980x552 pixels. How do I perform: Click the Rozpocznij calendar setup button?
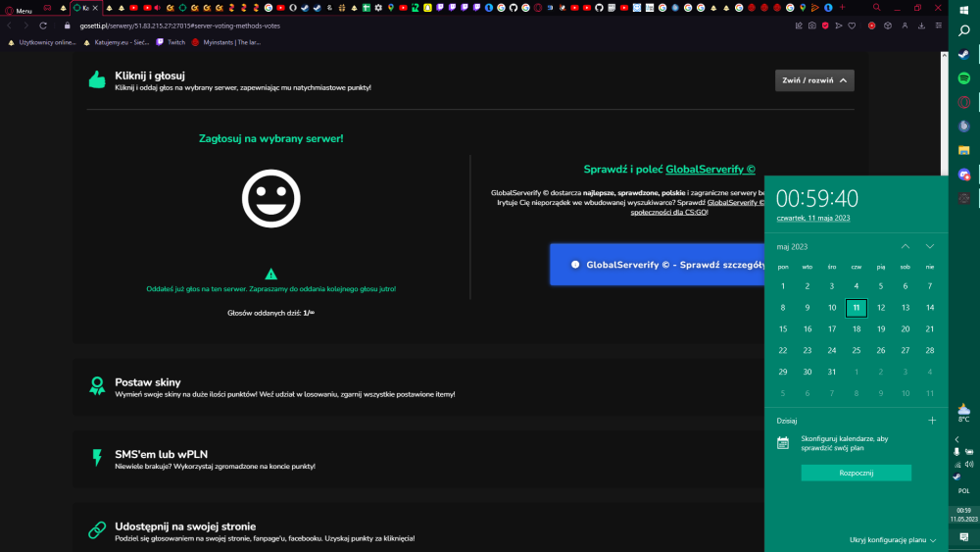pos(857,473)
